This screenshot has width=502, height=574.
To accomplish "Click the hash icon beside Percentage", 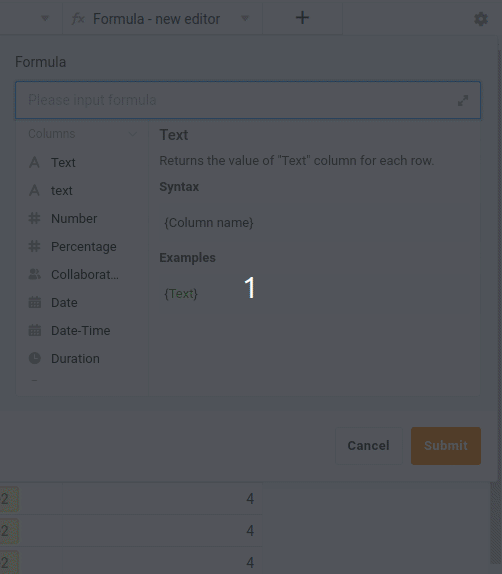I will (x=34, y=246).
